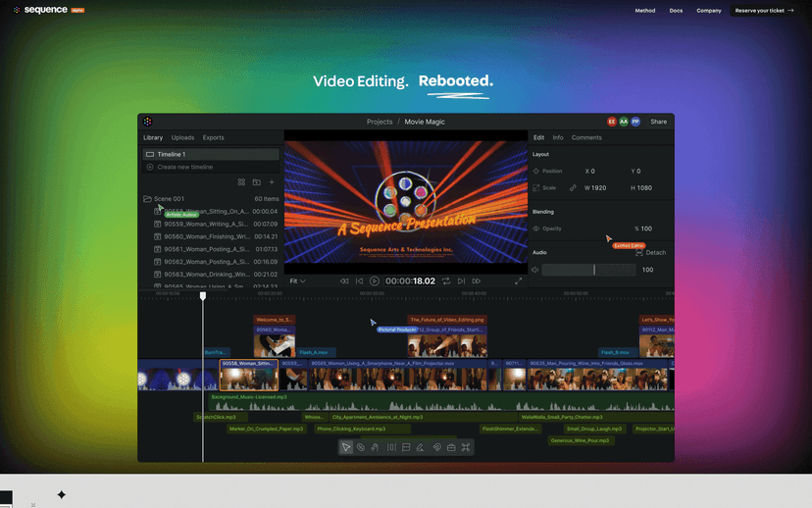
Task: Click the new folder icon in Library
Action: (x=256, y=182)
